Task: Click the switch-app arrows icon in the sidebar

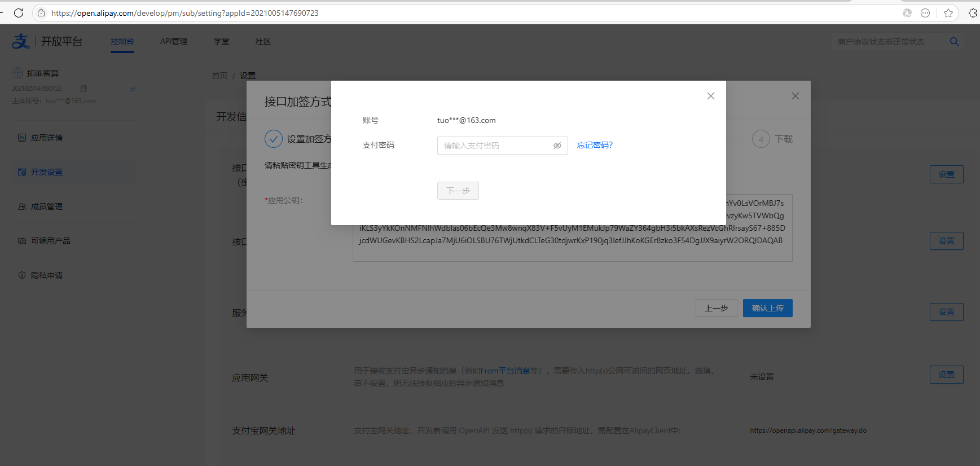Action: click(133, 89)
